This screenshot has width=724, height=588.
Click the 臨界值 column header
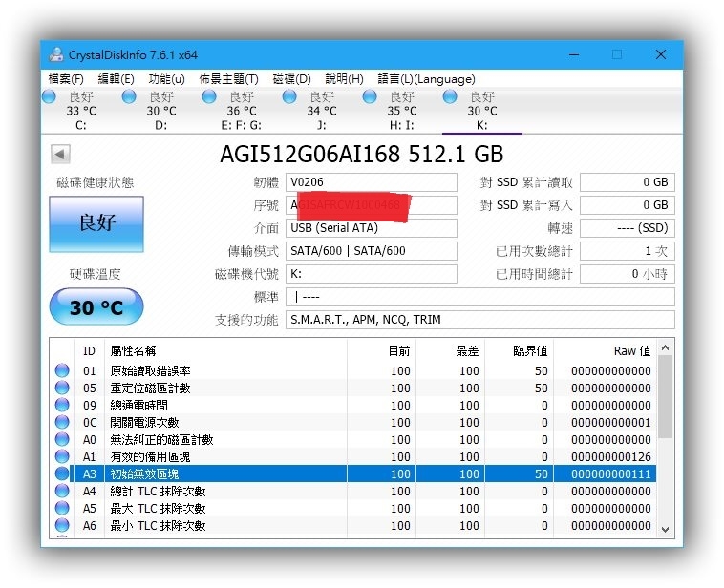point(520,350)
